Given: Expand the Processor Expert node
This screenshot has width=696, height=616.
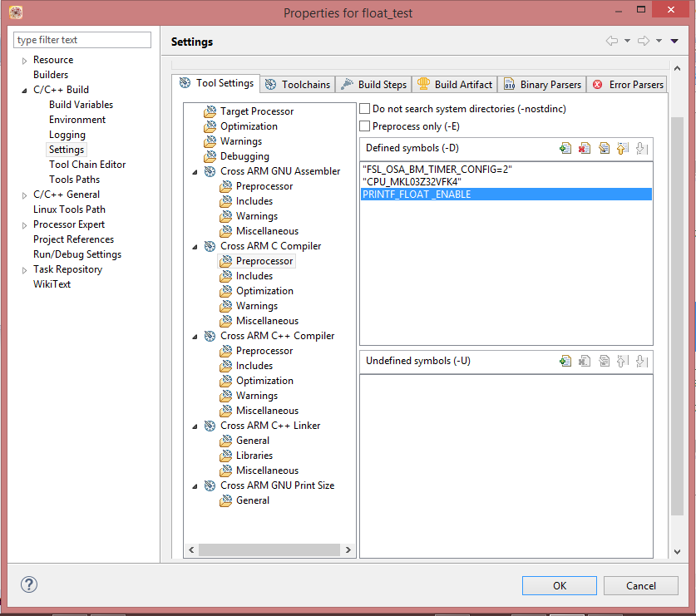Looking at the screenshot, I should (24, 225).
